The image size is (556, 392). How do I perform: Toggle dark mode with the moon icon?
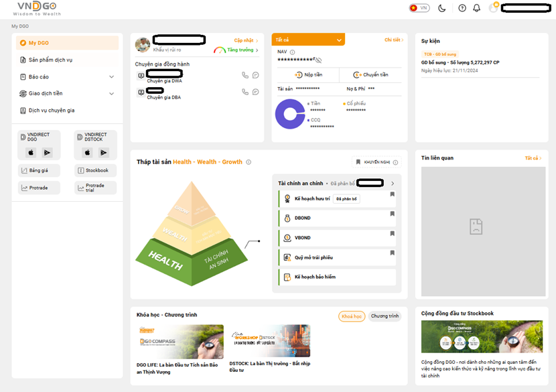[x=442, y=8]
